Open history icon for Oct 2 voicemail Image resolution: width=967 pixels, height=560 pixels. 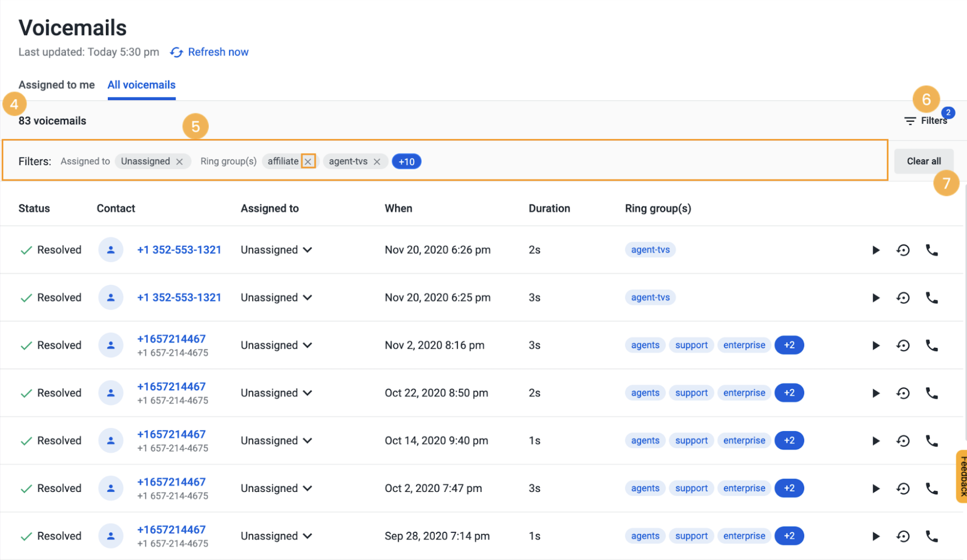[903, 489]
